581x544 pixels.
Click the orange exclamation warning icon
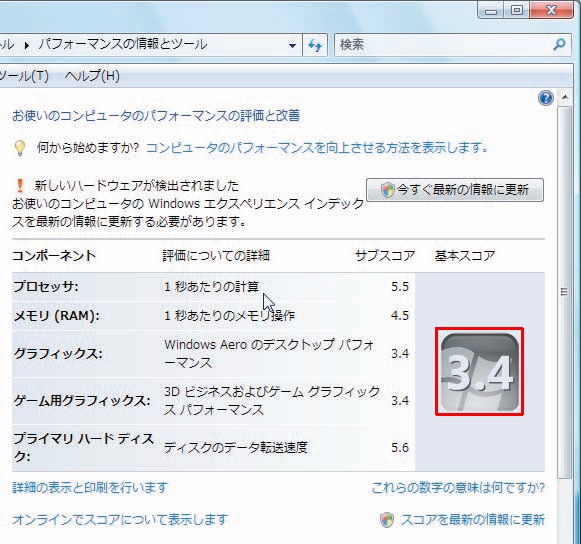(x=20, y=185)
